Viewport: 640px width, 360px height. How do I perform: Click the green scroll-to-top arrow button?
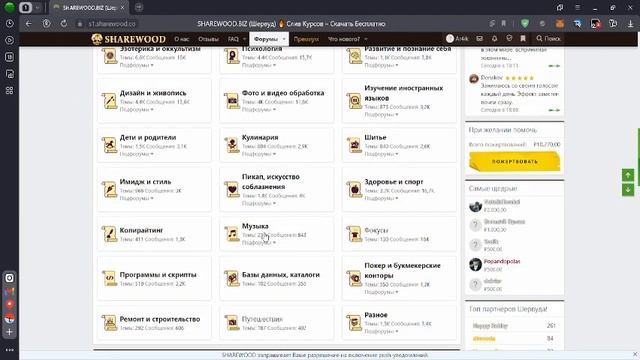pos(628,175)
